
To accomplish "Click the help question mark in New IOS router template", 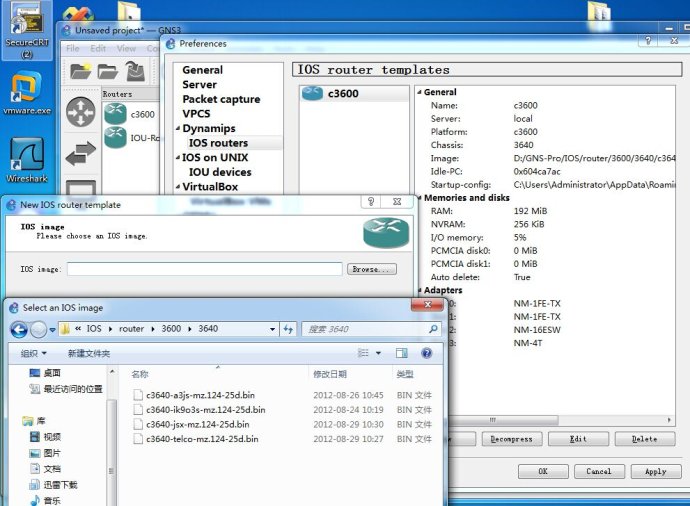I will tap(371, 202).
